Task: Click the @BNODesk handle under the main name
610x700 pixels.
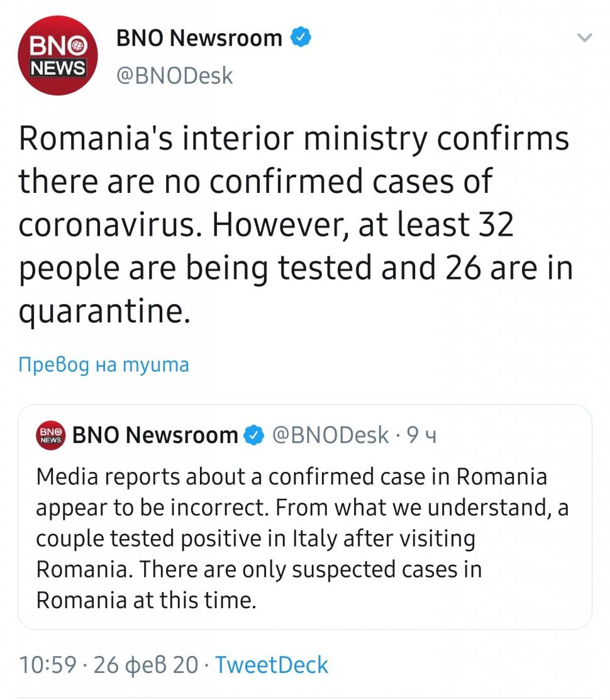Action: click(x=174, y=76)
